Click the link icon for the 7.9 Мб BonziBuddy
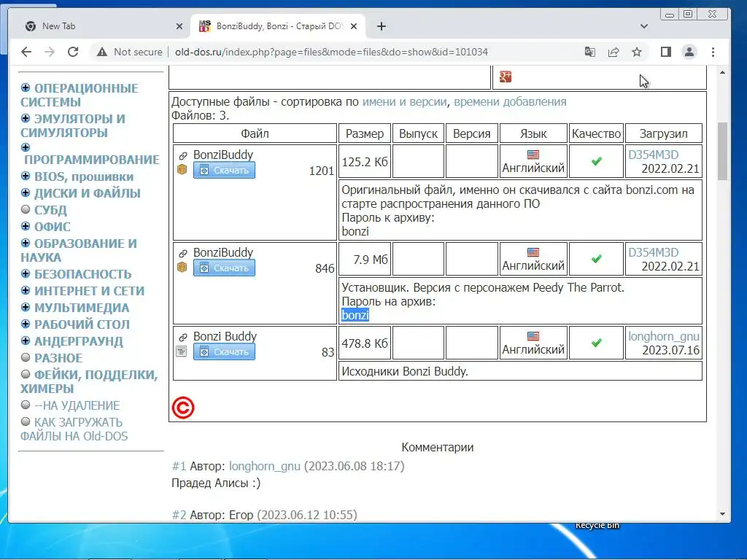 pyautogui.click(x=183, y=253)
